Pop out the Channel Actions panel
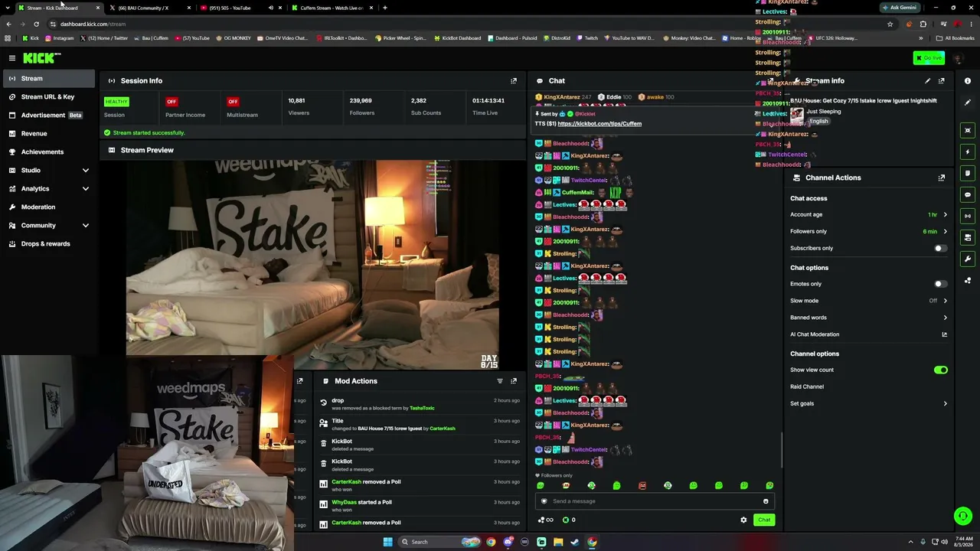Viewport: 980px width, 551px height. (x=942, y=178)
